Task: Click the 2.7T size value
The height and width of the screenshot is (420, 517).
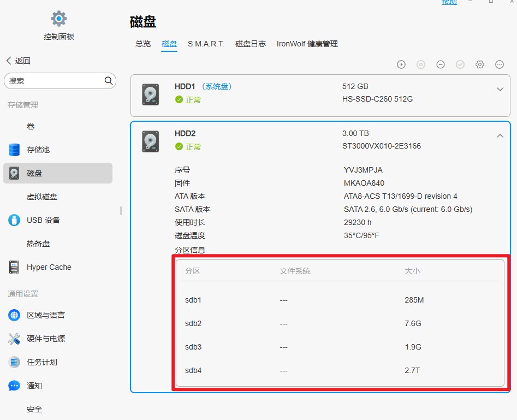Action: 412,370
